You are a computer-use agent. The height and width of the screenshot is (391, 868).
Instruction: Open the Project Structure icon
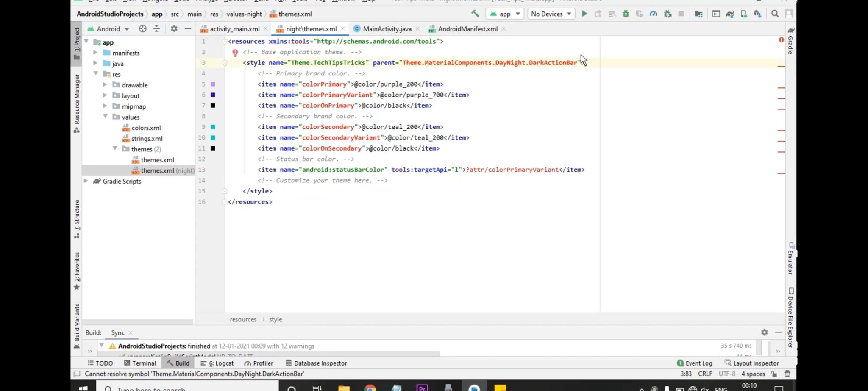(x=698, y=14)
